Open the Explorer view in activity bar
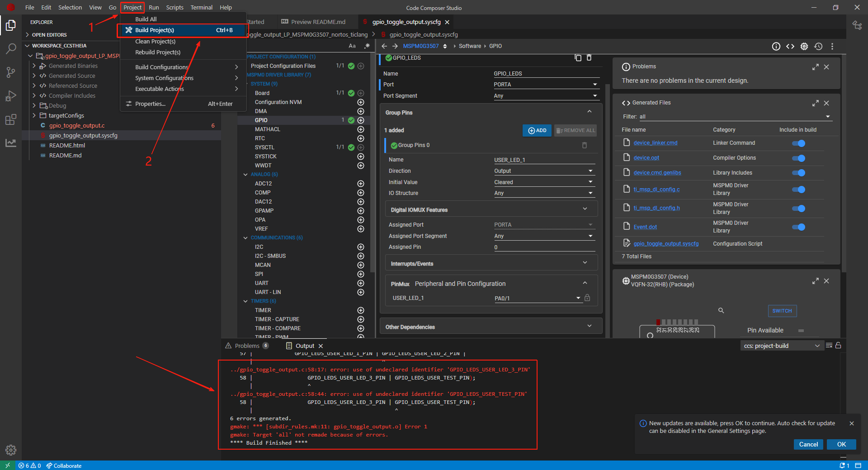The height and width of the screenshot is (470, 868). tap(11, 25)
